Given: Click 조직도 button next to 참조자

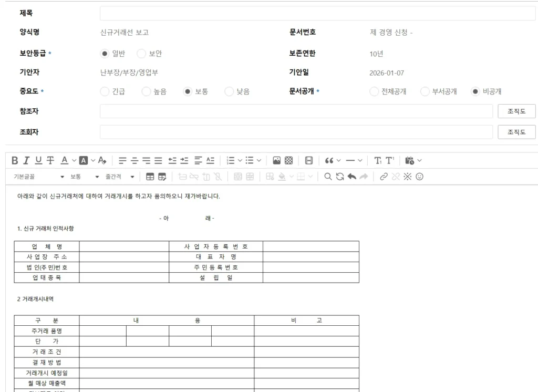Looking at the screenshot, I should [x=516, y=111].
